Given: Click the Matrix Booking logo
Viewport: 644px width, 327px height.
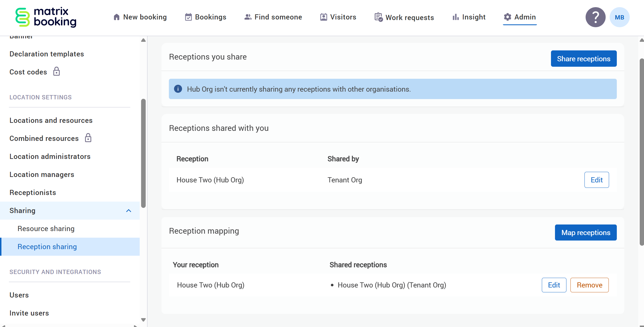Looking at the screenshot, I should (x=46, y=17).
